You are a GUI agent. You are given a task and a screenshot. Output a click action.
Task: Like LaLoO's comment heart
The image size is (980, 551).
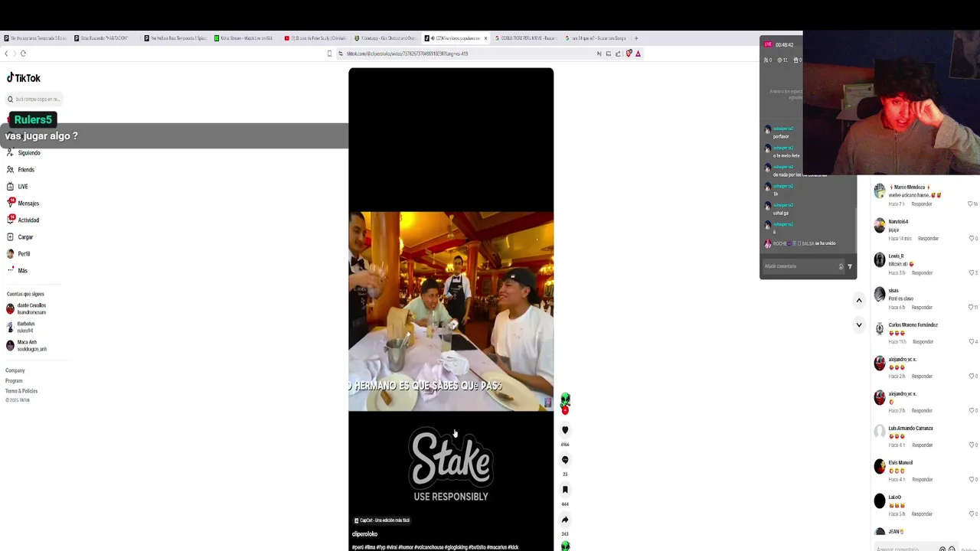click(x=971, y=514)
